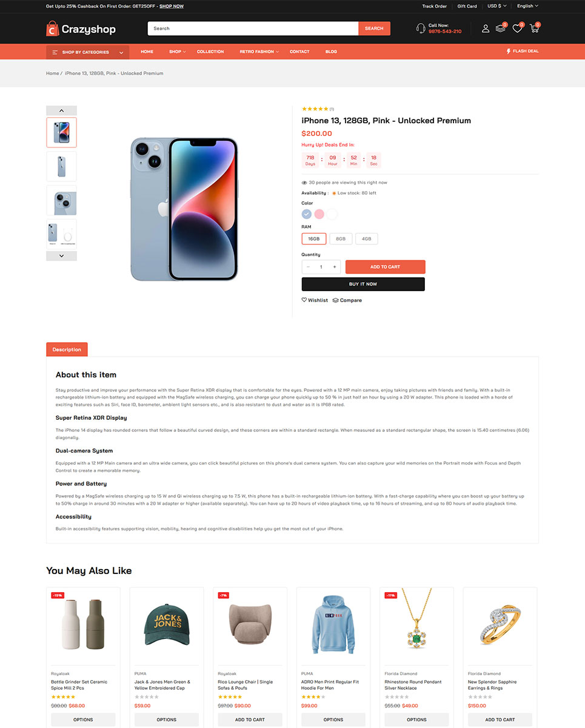585x728 pixels.
Task: Click the product search input field
Action: (x=253, y=29)
